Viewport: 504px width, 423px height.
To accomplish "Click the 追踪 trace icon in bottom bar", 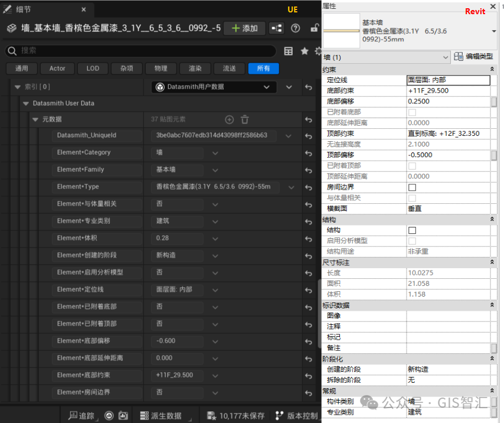I will [81, 415].
